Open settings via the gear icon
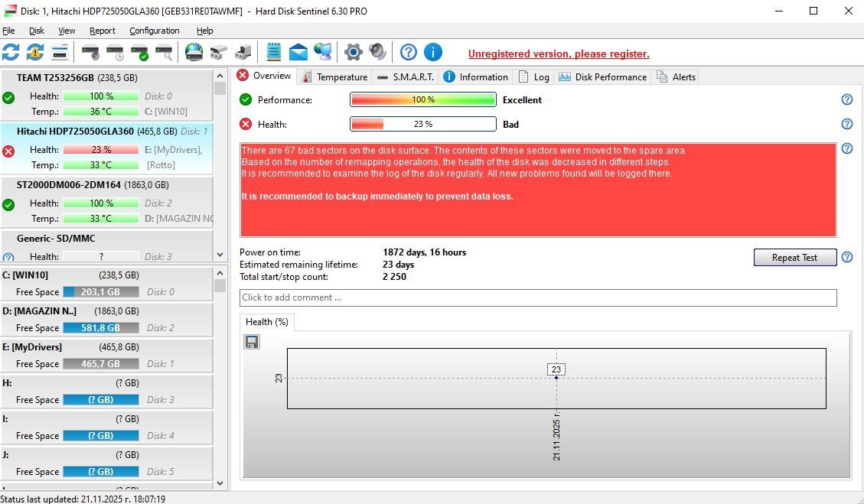The width and height of the screenshot is (864, 504). 353,52
